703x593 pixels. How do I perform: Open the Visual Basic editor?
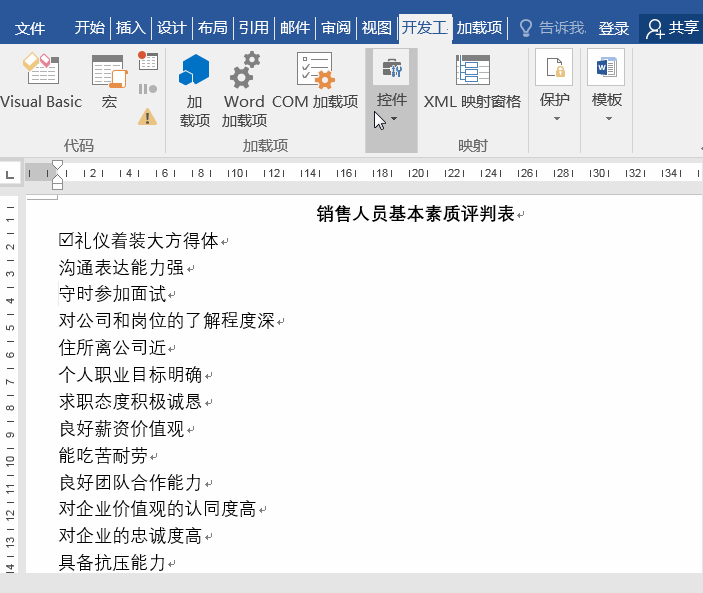pos(41,81)
